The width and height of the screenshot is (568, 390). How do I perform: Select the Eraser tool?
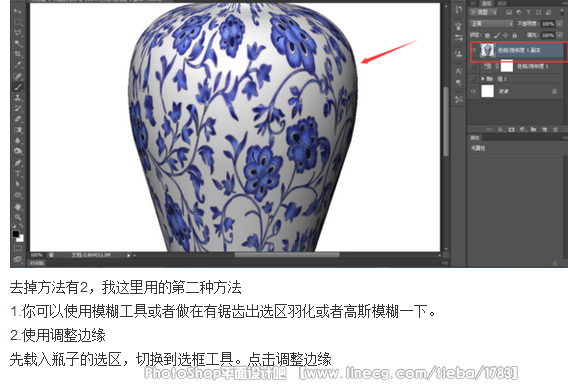coord(18,119)
